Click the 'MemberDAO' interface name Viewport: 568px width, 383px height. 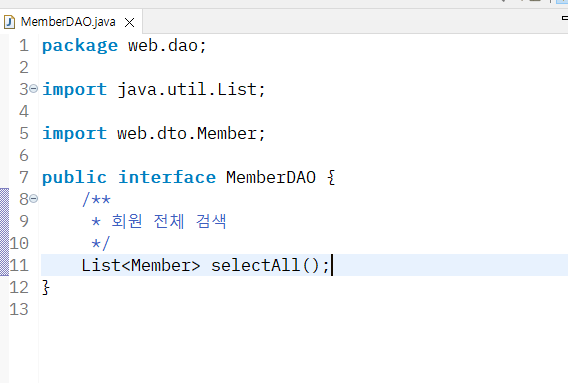[271, 178]
